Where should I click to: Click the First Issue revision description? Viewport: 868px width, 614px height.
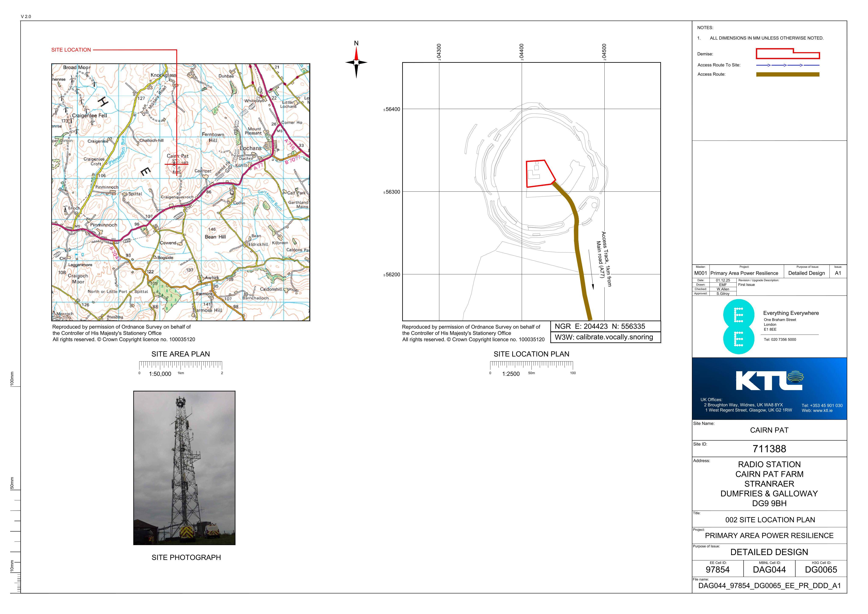(x=746, y=285)
